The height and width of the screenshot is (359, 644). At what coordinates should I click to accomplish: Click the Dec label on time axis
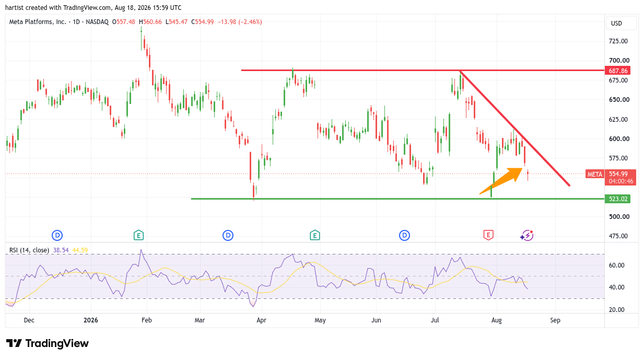tap(29, 320)
